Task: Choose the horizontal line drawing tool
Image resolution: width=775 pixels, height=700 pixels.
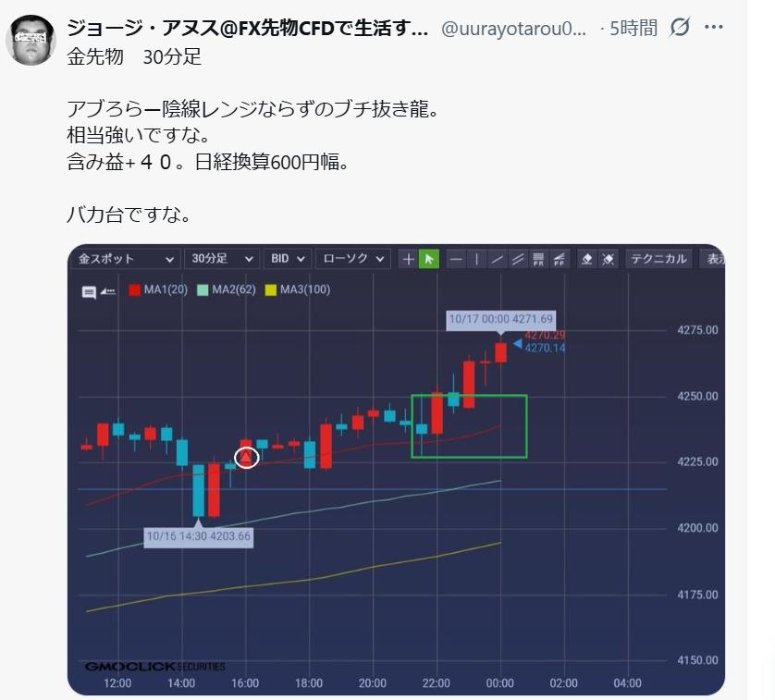Action: pos(456,260)
